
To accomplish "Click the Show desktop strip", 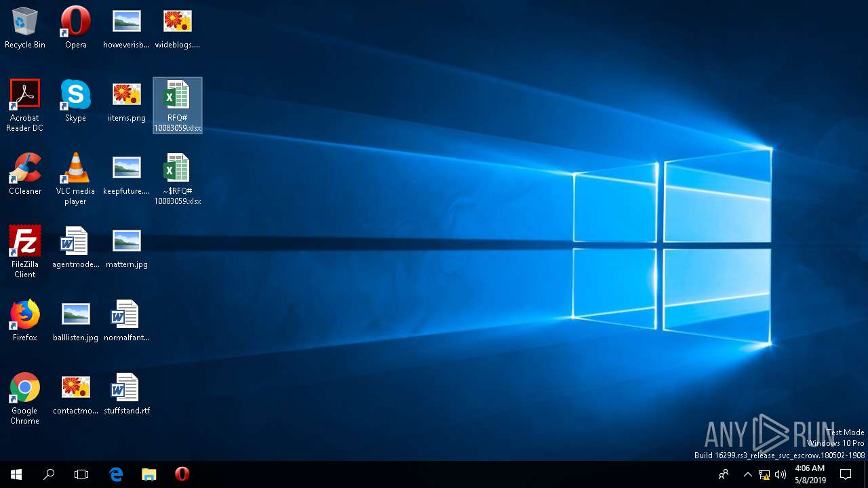I will (x=866, y=474).
